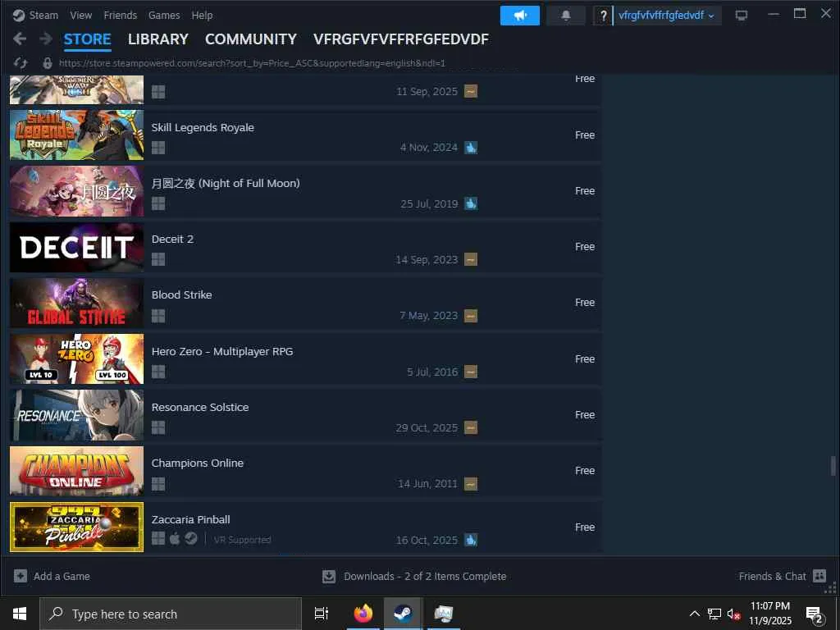Click positive review thumb for Night of Full Moon
This screenshot has width=840, height=630.
470,203
